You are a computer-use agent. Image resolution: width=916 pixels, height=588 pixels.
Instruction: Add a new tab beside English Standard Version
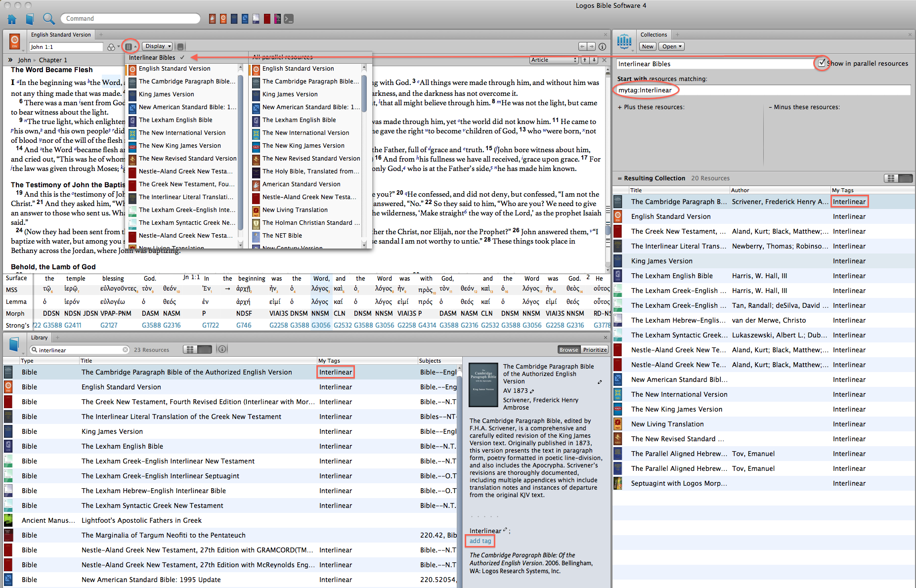pyautogui.click(x=101, y=35)
